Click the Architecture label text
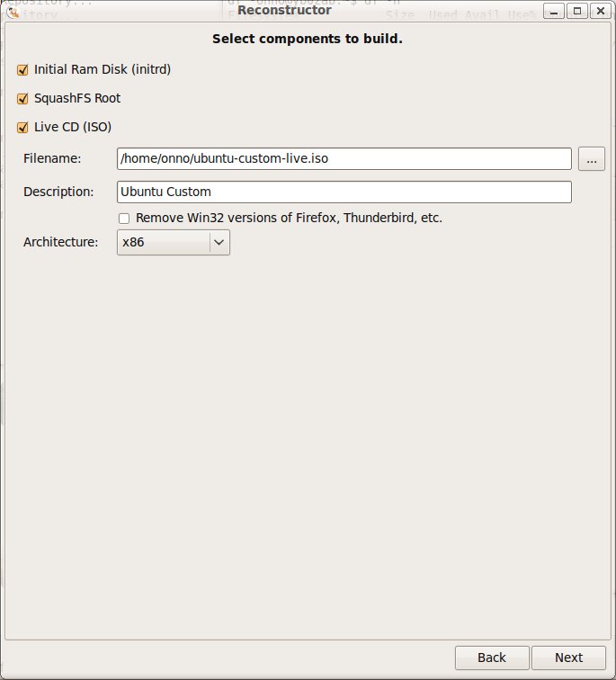The width and height of the screenshot is (616, 680). click(x=60, y=242)
